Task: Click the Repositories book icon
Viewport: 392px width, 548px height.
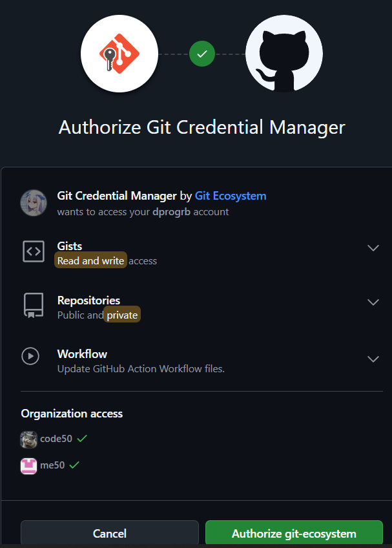Action: [x=34, y=306]
